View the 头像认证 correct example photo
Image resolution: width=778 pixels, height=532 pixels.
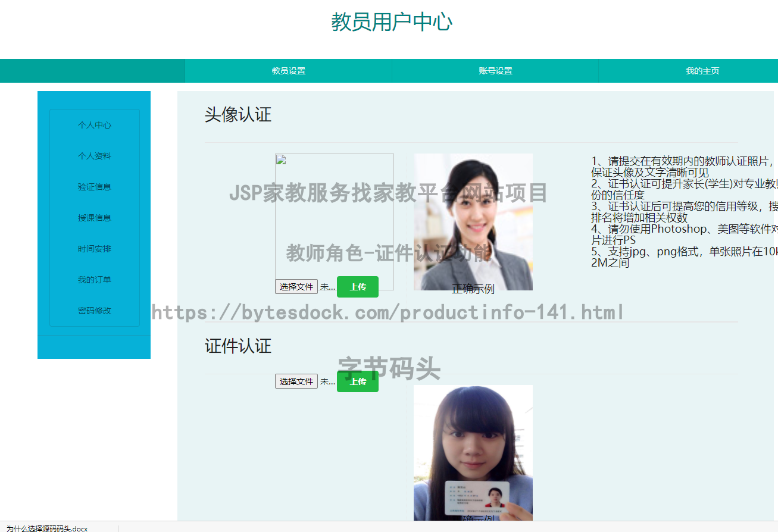tap(473, 222)
